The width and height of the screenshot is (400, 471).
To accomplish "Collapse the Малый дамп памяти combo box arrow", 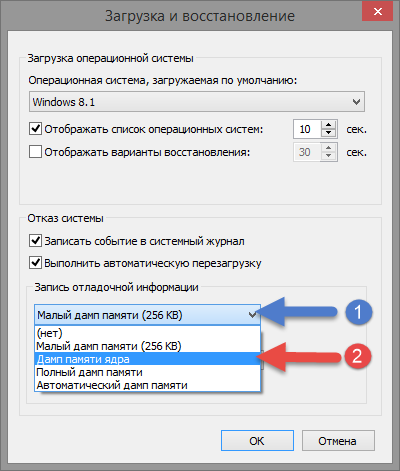I will [252, 315].
